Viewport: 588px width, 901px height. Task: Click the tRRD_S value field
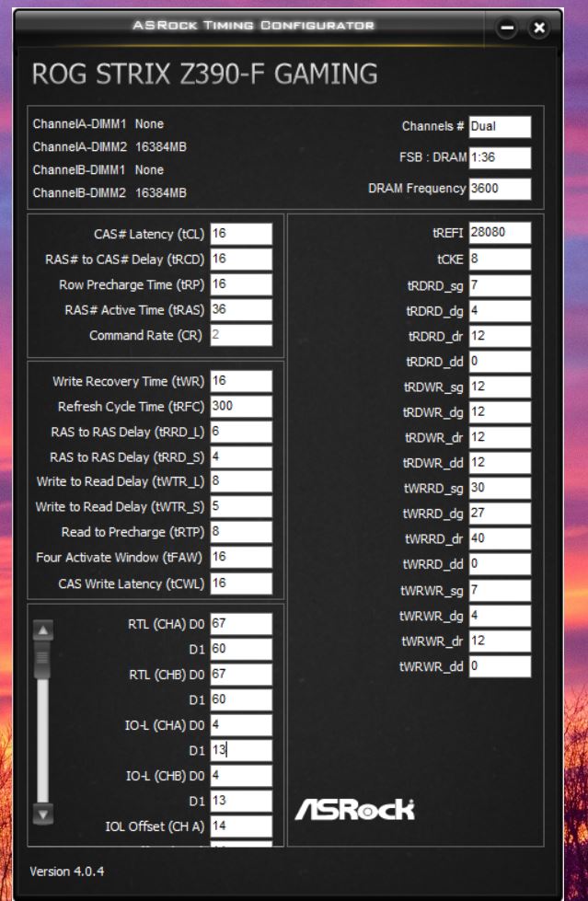click(241, 456)
